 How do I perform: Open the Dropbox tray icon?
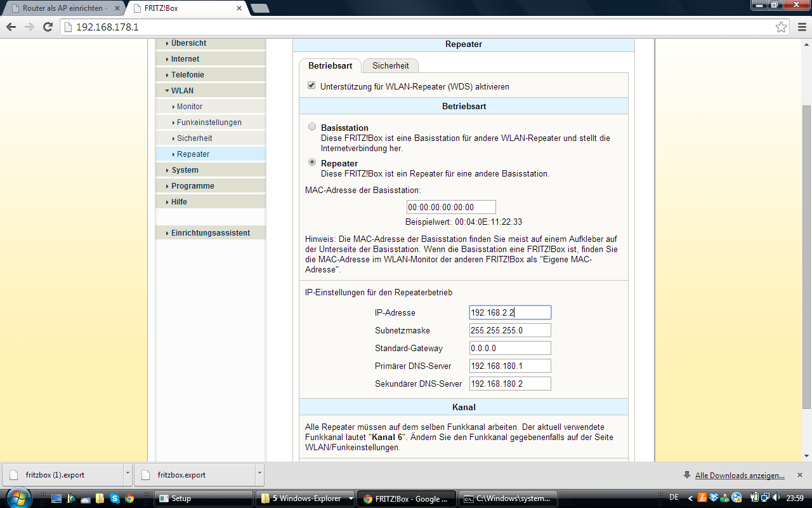(x=714, y=497)
